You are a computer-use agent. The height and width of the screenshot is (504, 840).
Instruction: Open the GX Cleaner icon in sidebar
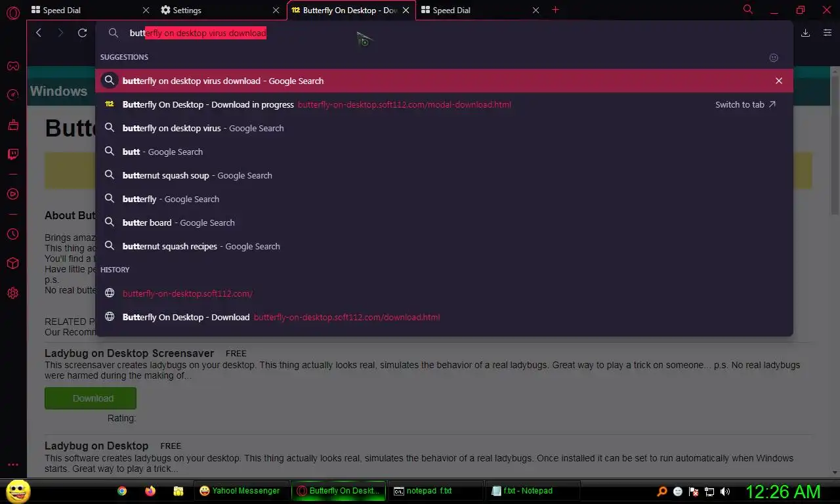click(12, 125)
